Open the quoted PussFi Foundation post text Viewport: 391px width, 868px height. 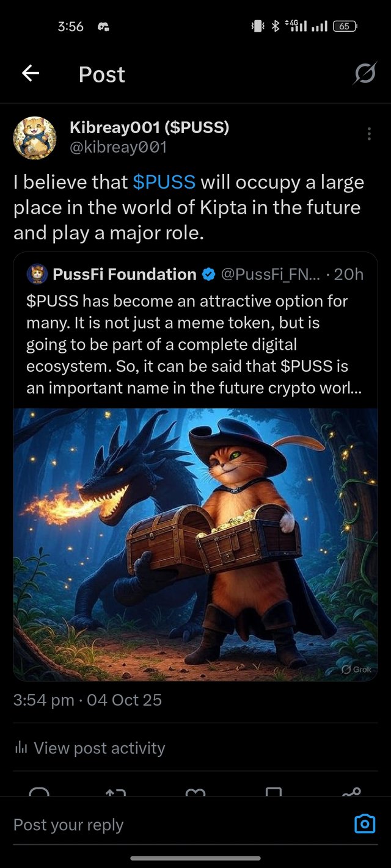coord(194,344)
